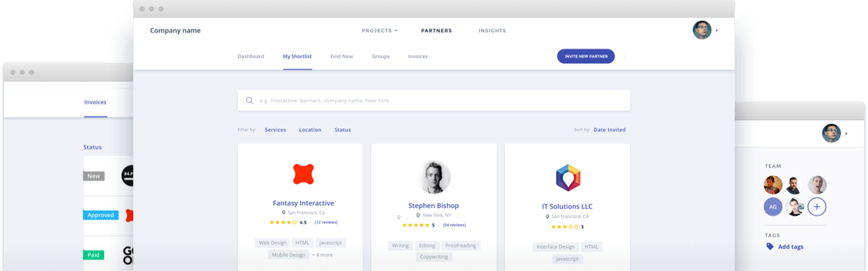868x271 pixels.
Task: Open the three-dot menu beside Invite New Partner
Action: coord(624,56)
